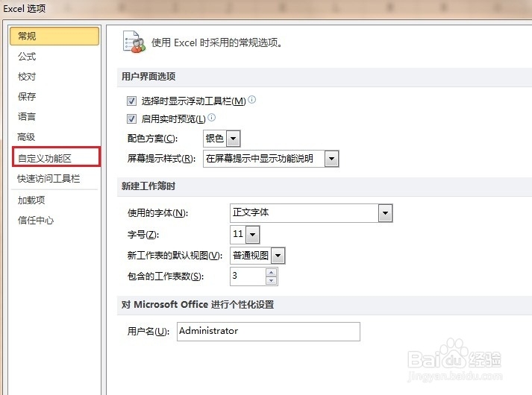
Task: Open the 字号 size dropdown
Action: (252, 235)
